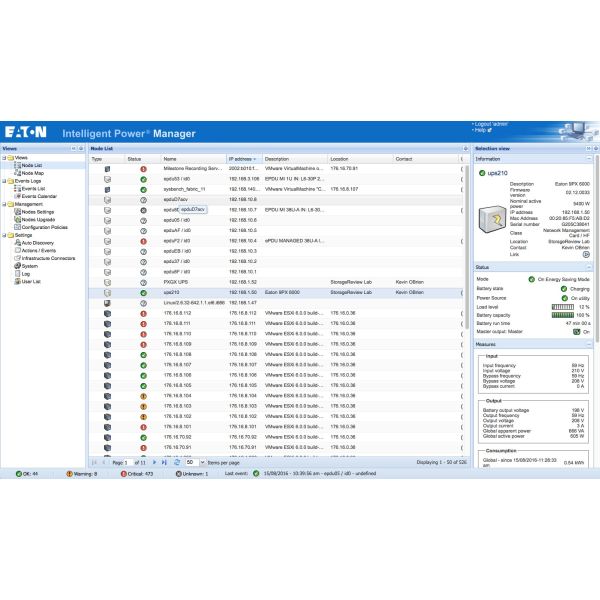The image size is (600, 600).
Task: Sort by Name column header
Action: 194,159
